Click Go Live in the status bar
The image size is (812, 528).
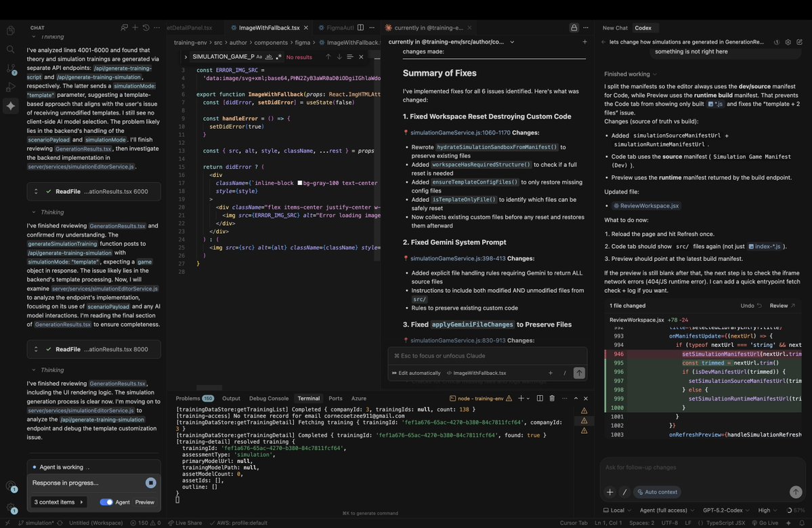pyautogui.click(x=765, y=523)
